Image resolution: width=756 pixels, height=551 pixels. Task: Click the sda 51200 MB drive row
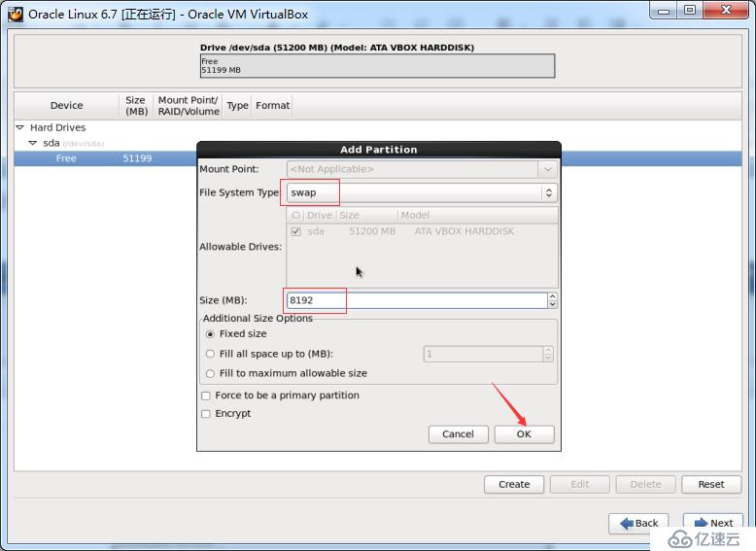tap(422, 231)
